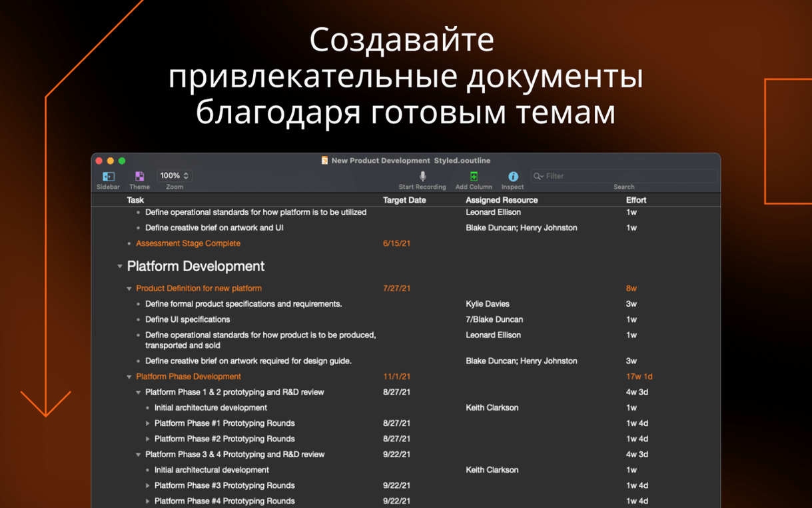Collapse Platform Phase 3 & 4 prototyping row
The height and width of the screenshot is (508, 812).
139,455
